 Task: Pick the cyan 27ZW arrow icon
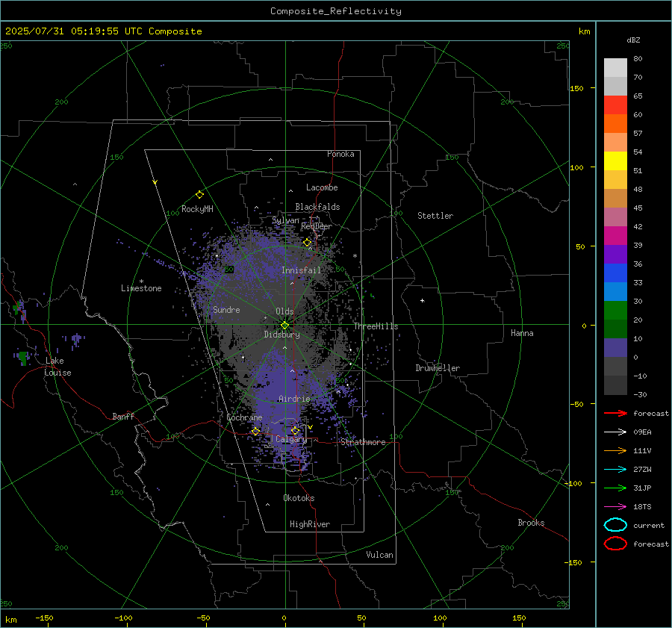[615, 470]
